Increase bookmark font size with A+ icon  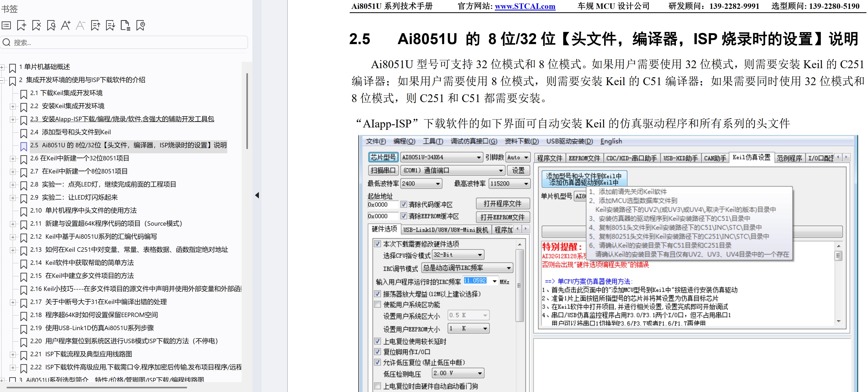66,25
